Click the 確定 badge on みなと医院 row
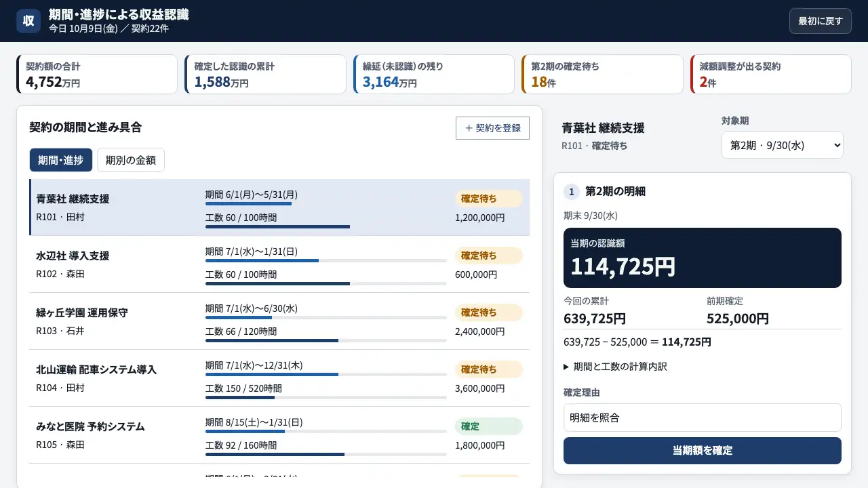Screen dimensions: 868x488 point(489,426)
